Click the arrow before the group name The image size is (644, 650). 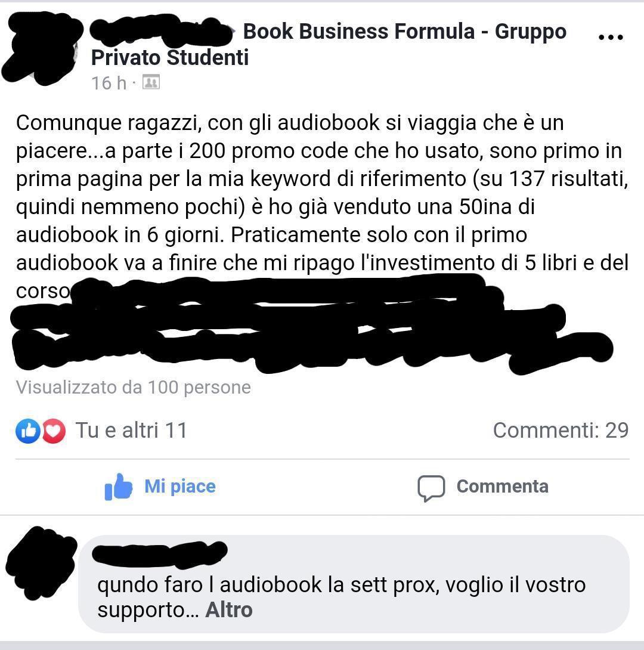point(234,32)
